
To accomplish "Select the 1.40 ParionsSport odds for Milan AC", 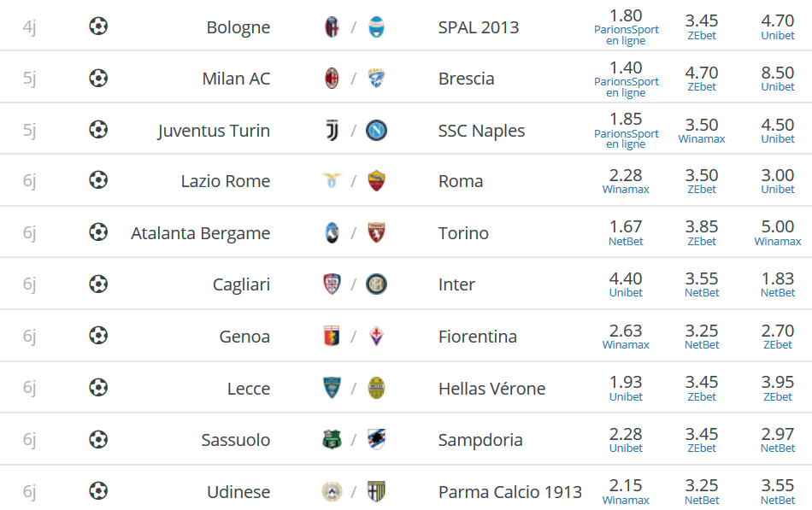I will pyautogui.click(x=626, y=79).
